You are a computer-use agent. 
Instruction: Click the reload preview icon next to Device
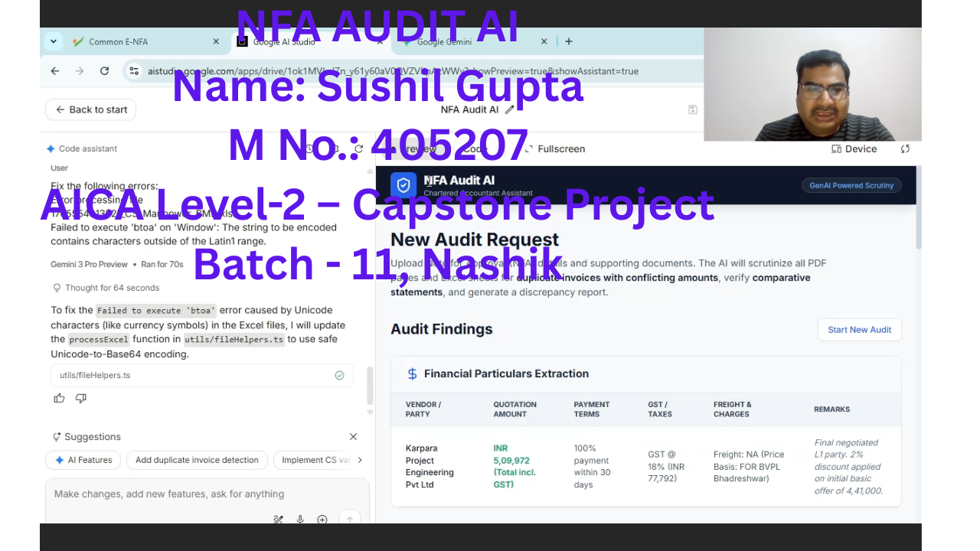(905, 149)
